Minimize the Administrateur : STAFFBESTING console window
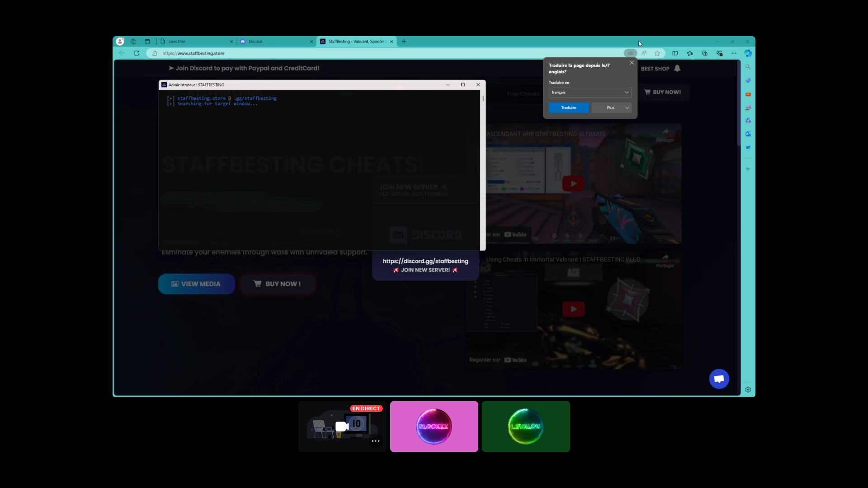 448,85
